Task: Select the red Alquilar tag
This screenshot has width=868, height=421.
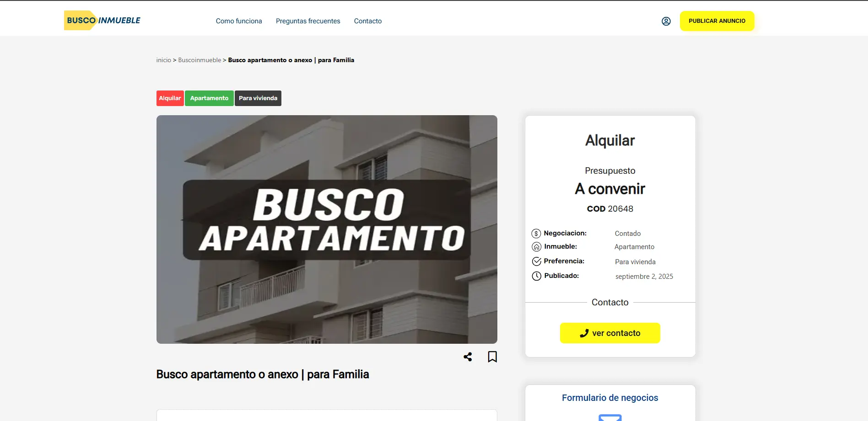Action: point(170,98)
